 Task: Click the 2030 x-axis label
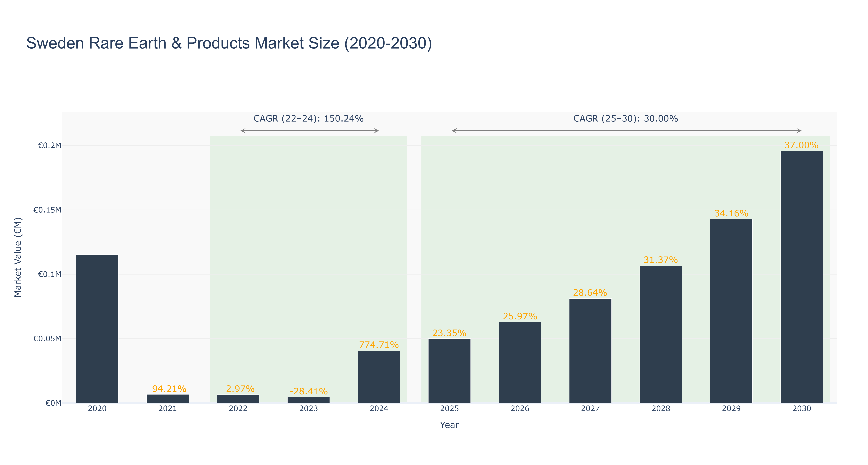(802, 408)
